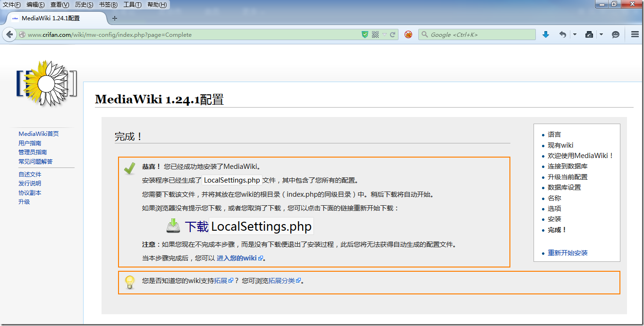Click the 数据库设置 step
Screen dimensions: 644x326
(x=564, y=187)
